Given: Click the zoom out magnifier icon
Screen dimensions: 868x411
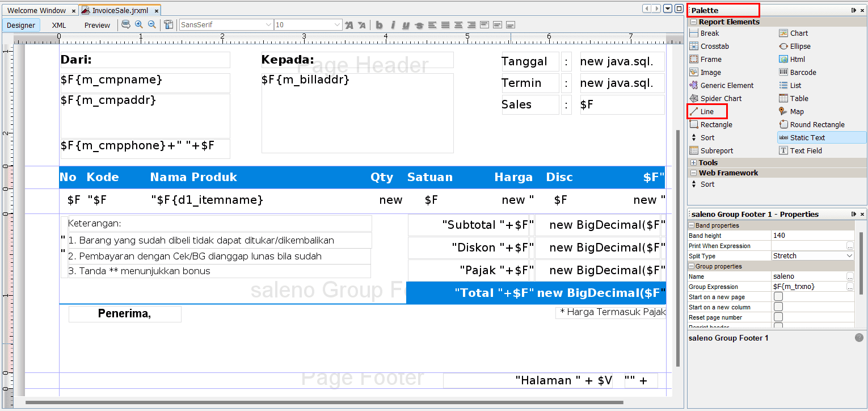Looking at the screenshot, I should [x=151, y=24].
